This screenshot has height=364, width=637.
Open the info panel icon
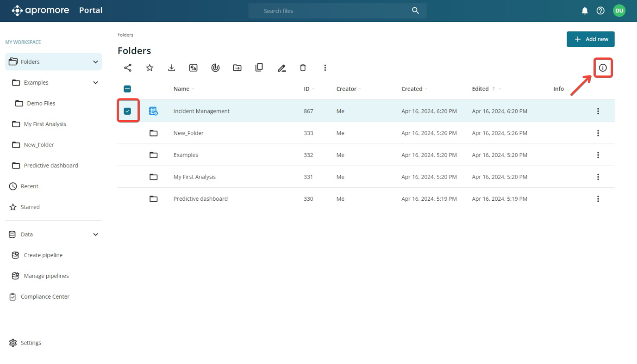(x=602, y=68)
